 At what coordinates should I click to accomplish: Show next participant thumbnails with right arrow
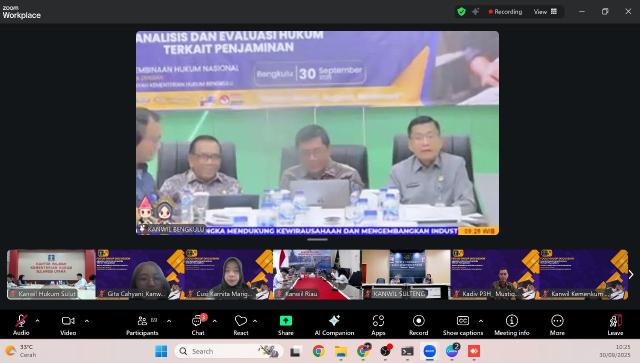[631, 274]
